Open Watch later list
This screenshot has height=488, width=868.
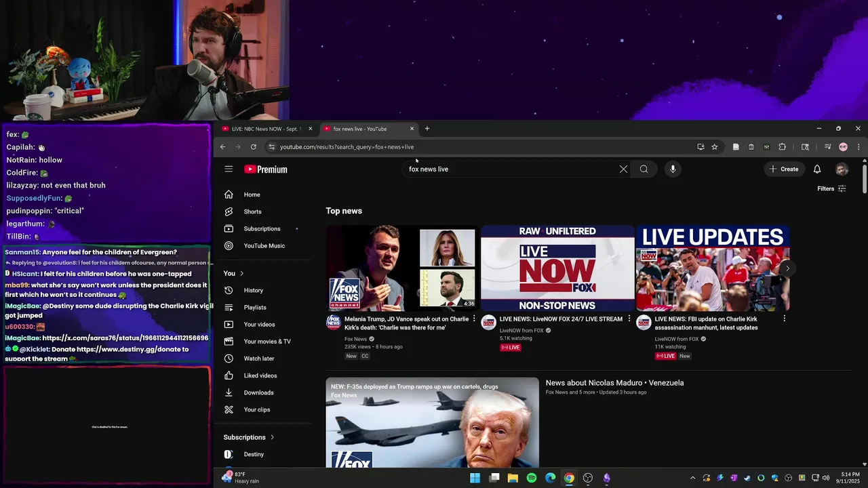(264, 359)
